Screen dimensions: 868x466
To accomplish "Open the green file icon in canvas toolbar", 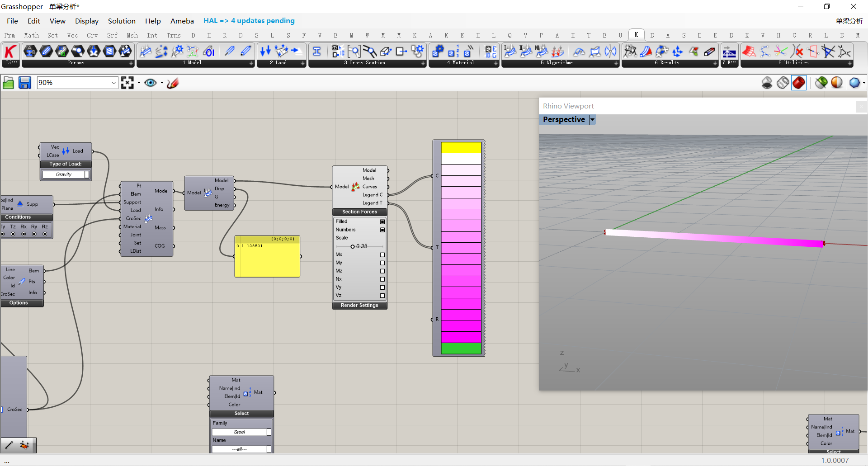I will (x=8, y=83).
